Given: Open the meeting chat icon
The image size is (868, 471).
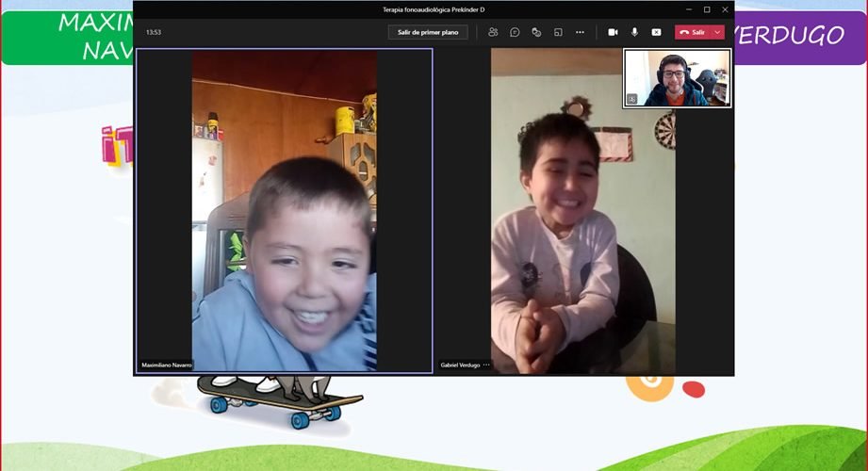Looking at the screenshot, I should 515,32.
